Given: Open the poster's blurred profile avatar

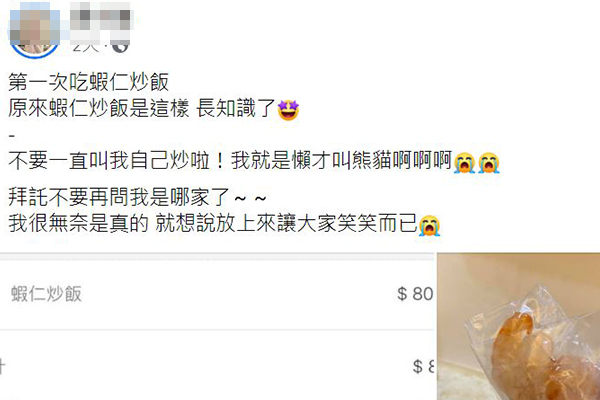Looking at the screenshot, I should point(34,32).
